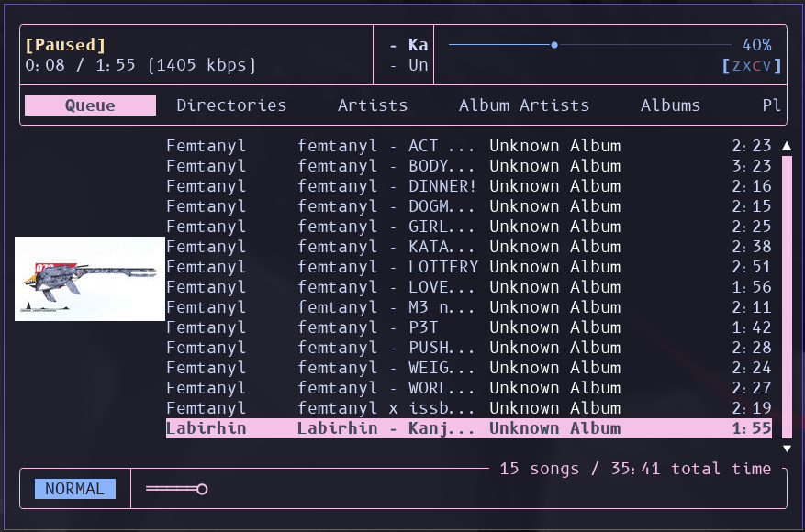Viewport: 805px width, 532px height.
Task: Select the femtanyl - KATA... row
Action: pyautogui.click(x=469, y=247)
